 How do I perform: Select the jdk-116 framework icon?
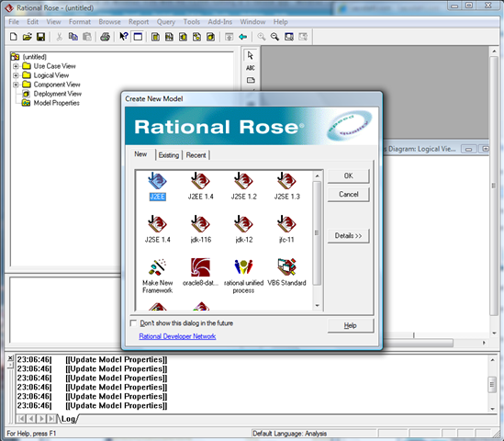coord(200,230)
